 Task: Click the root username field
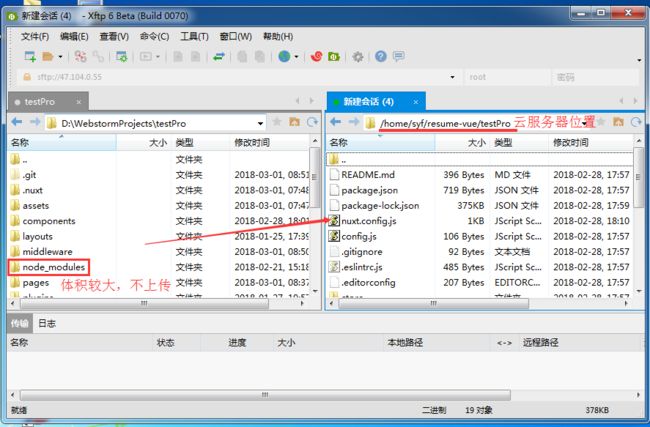tap(506, 77)
